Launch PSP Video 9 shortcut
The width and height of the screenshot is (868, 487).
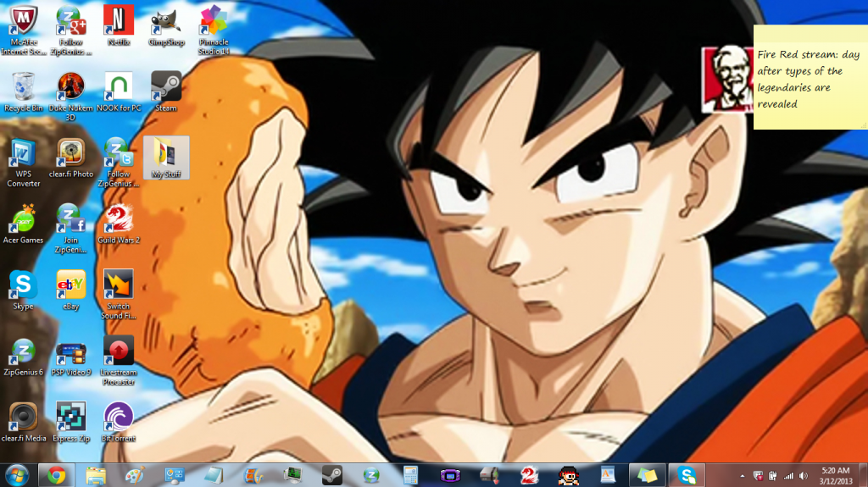click(71, 356)
